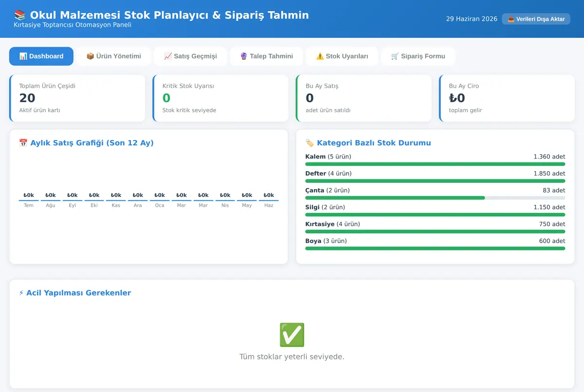Click the "1.360 adet" stock value

tap(549, 157)
